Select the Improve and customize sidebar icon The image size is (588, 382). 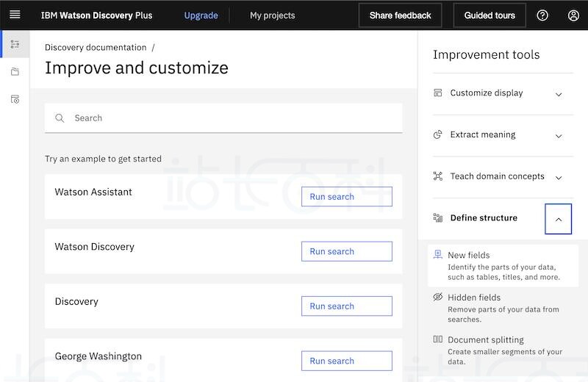point(15,44)
